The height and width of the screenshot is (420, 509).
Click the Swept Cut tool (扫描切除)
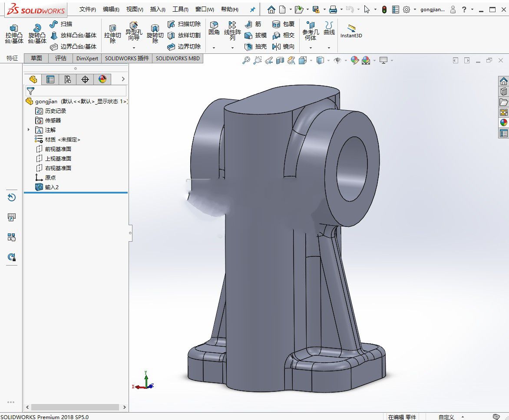pos(184,24)
